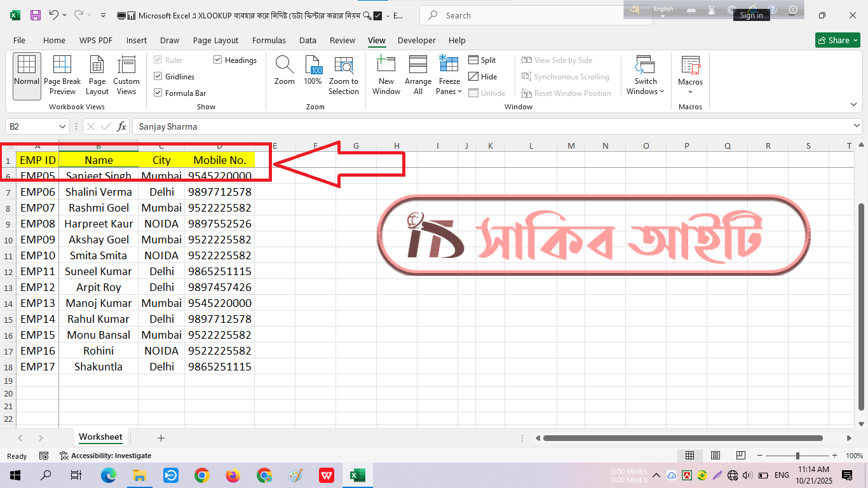Click the Share button
The height and width of the screenshot is (488, 868).
pos(837,40)
